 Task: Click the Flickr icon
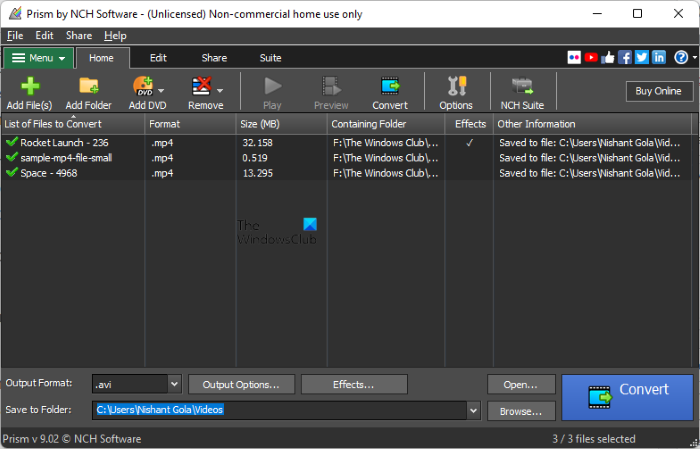[574, 58]
